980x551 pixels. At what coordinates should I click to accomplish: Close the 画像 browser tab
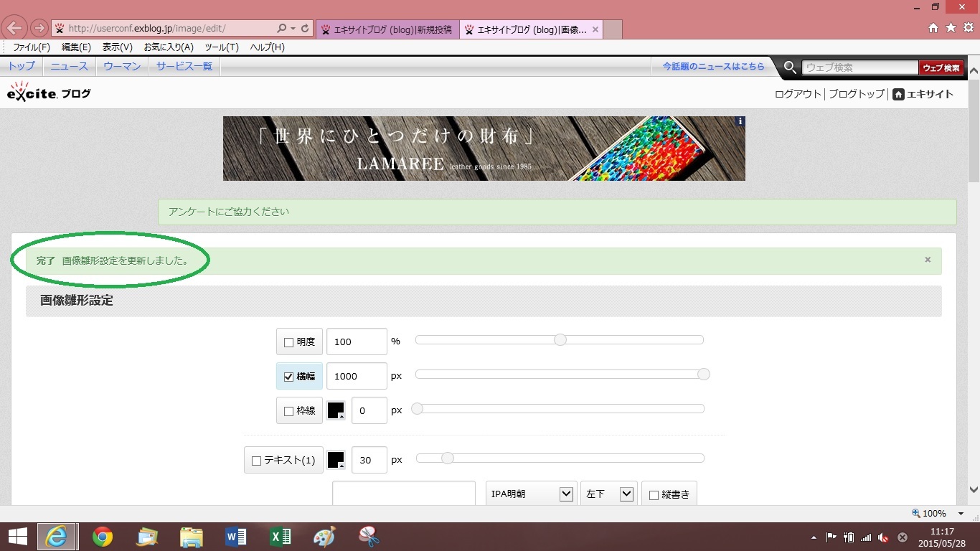595,29
